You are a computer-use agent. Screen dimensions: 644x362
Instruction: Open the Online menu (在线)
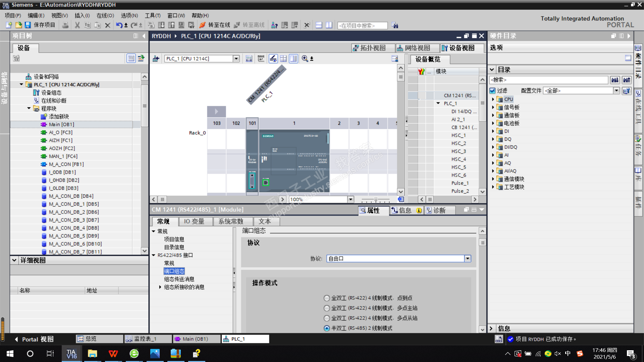coord(105,15)
